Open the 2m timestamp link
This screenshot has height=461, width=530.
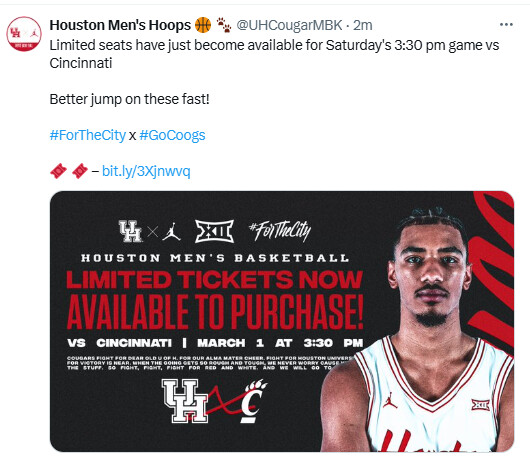tap(363, 25)
